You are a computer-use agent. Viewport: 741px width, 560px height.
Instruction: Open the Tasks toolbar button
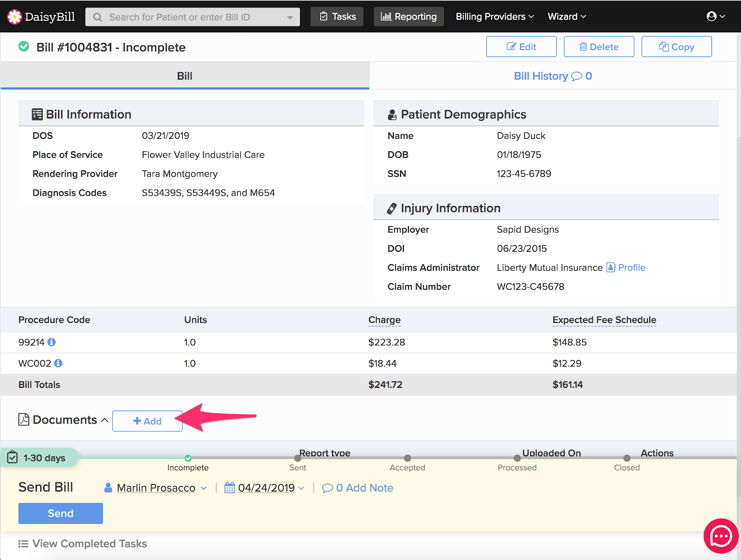tap(337, 17)
